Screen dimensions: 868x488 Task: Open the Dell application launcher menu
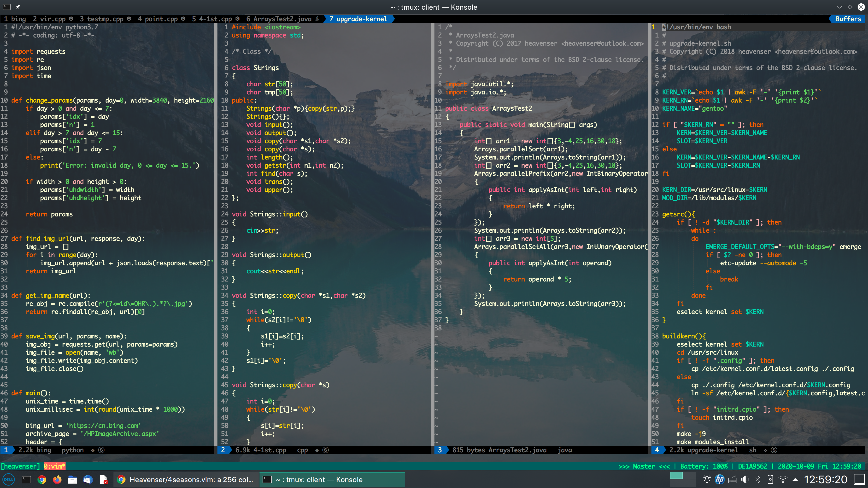click(8, 480)
